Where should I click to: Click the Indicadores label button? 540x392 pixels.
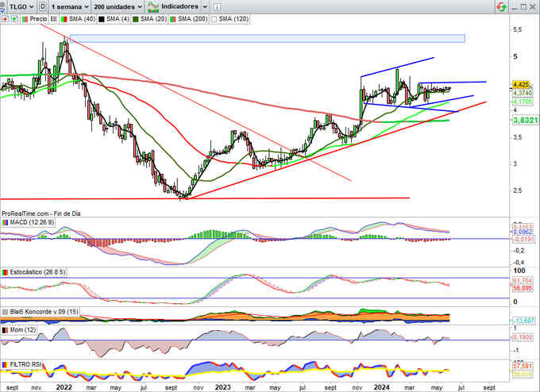[x=179, y=6]
